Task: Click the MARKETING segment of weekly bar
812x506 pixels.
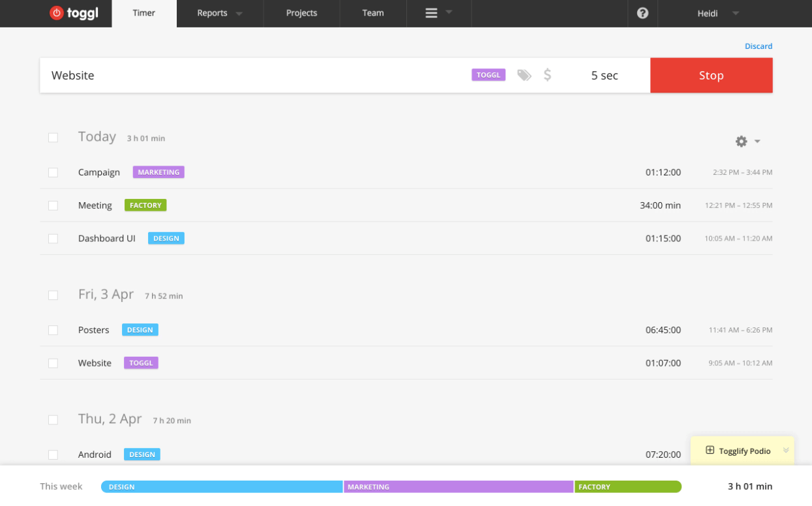Action: click(x=459, y=486)
